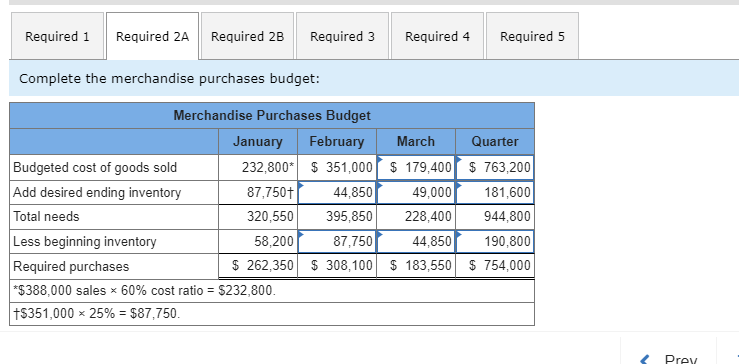Click the Required purchases row label
Viewport: 739px width, 364px height.
[x=71, y=266]
